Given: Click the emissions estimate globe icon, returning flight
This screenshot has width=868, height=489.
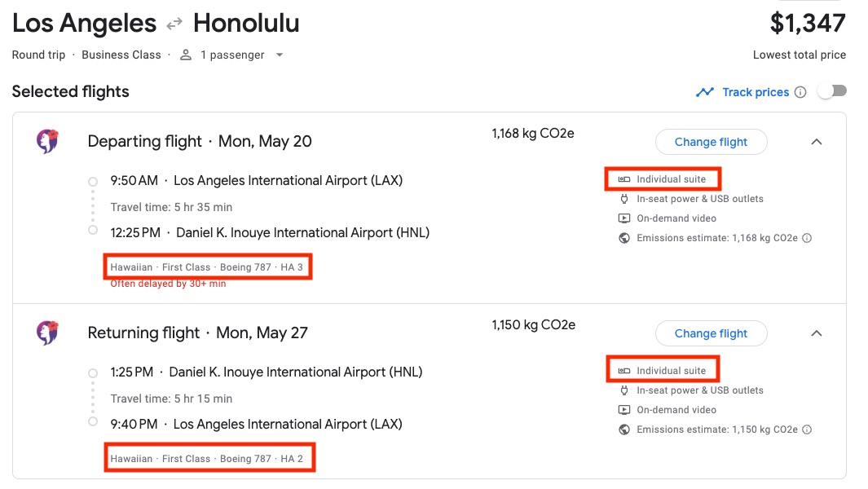Looking at the screenshot, I should [x=623, y=429].
